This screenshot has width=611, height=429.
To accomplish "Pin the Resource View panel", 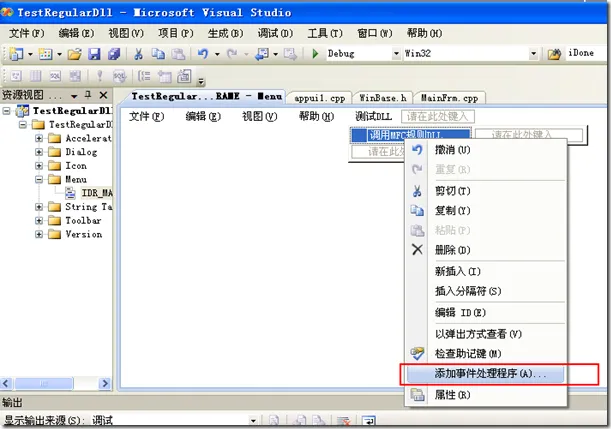I will click(88, 95).
